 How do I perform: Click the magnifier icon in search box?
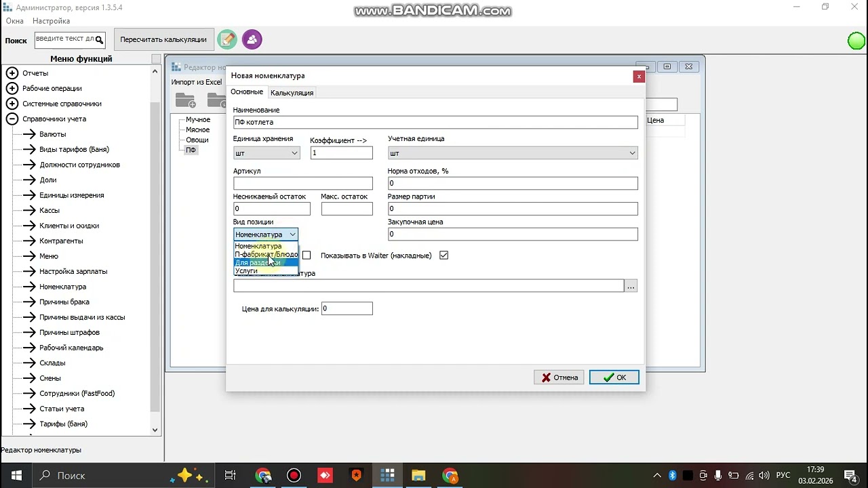[99, 40]
